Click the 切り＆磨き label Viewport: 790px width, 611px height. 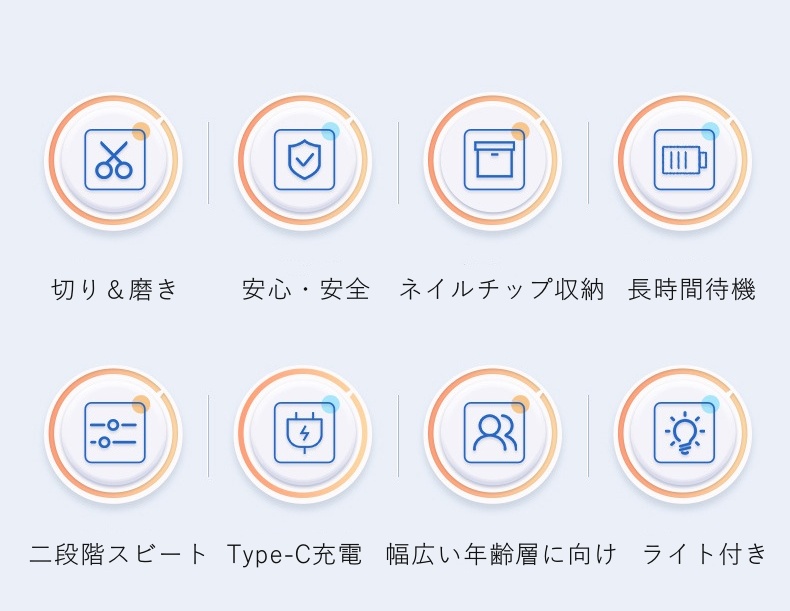(x=114, y=290)
